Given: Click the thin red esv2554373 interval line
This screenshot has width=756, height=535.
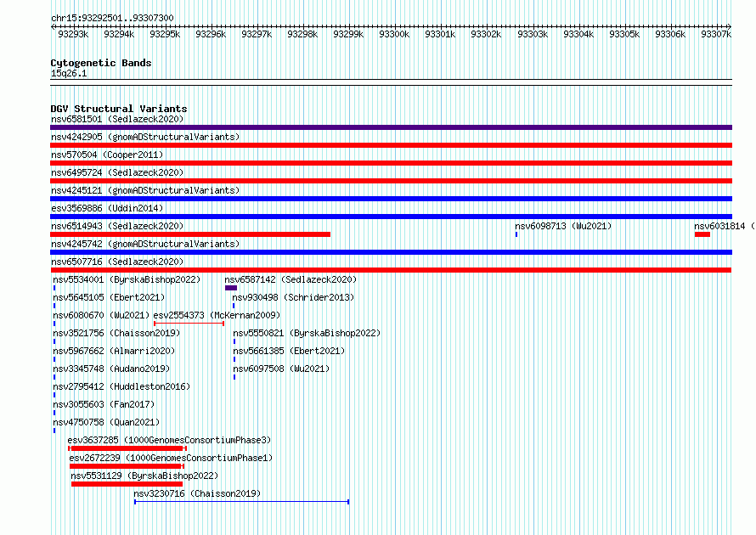Looking at the screenshot, I should 189,324.
